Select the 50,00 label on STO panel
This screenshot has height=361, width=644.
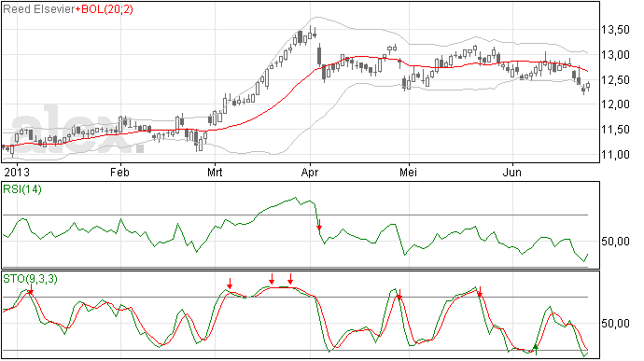click(x=615, y=324)
